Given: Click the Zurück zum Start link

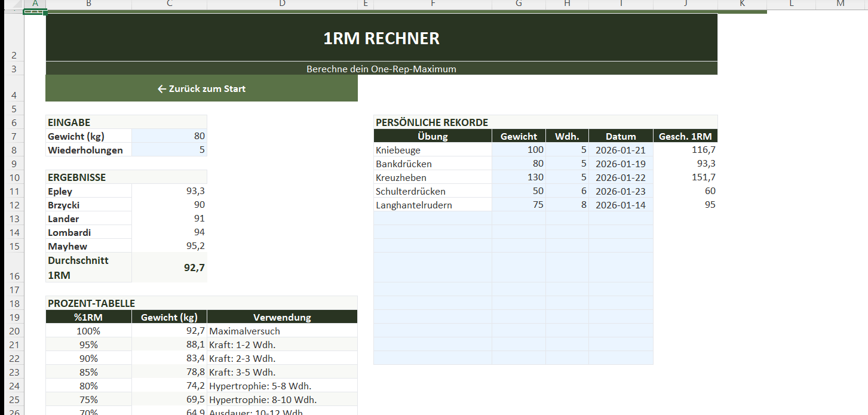Looking at the screenshot, I should [x=201, y=89].
